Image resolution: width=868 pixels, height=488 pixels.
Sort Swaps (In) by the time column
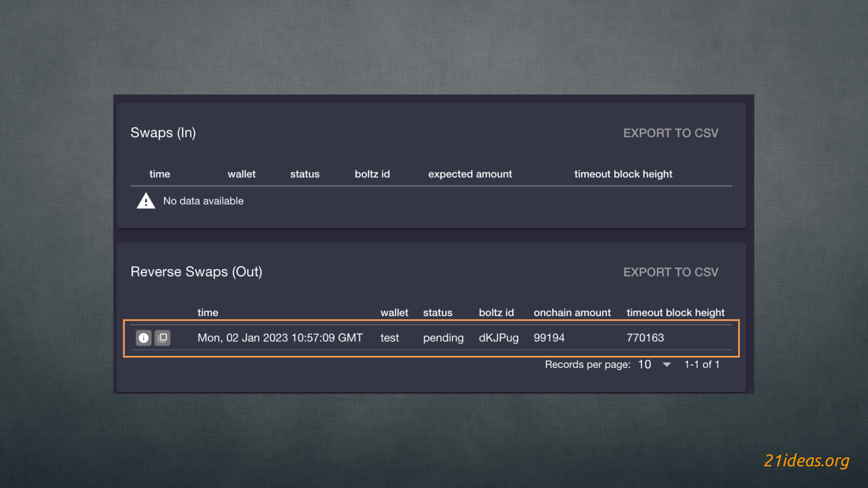point(159,174)
